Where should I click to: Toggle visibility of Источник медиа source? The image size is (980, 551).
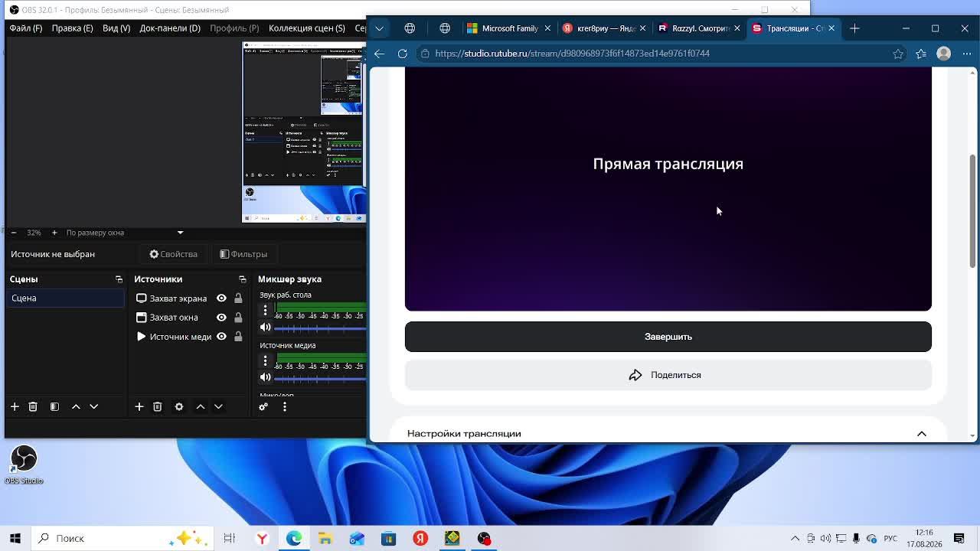[221, 337]
